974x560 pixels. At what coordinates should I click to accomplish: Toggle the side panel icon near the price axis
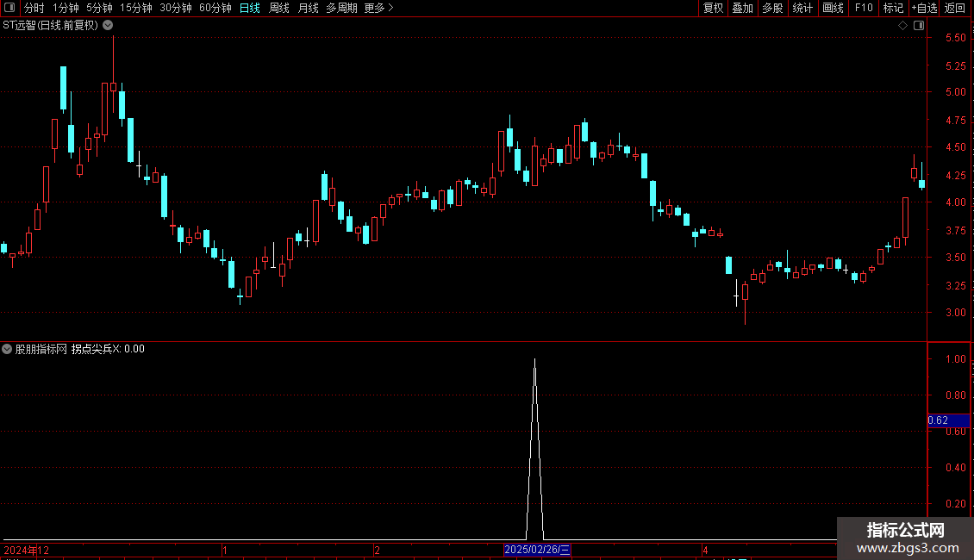coord(919,26)
